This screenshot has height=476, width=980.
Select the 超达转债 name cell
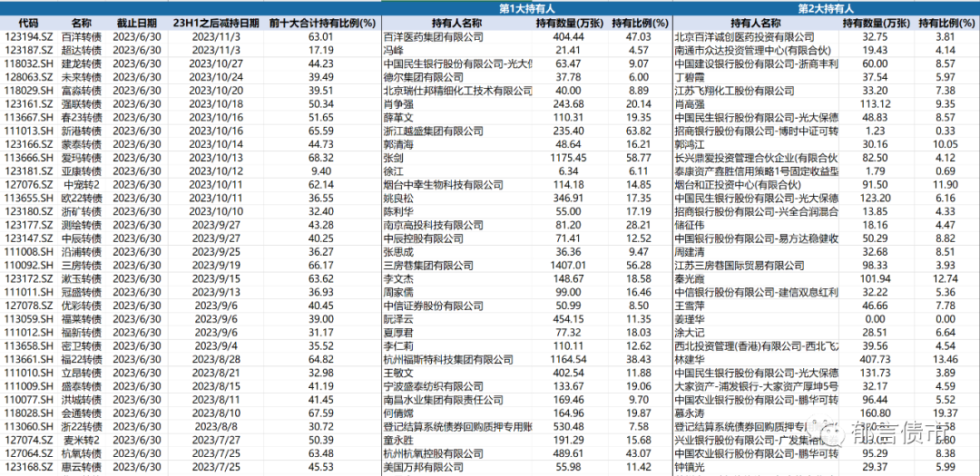coord(82,50)
